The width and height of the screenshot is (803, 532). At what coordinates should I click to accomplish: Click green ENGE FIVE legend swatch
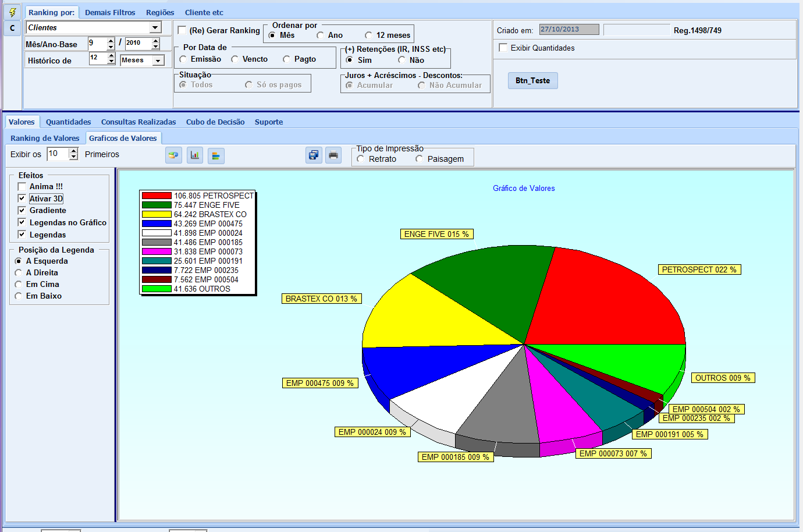click(x=157, y=205)
